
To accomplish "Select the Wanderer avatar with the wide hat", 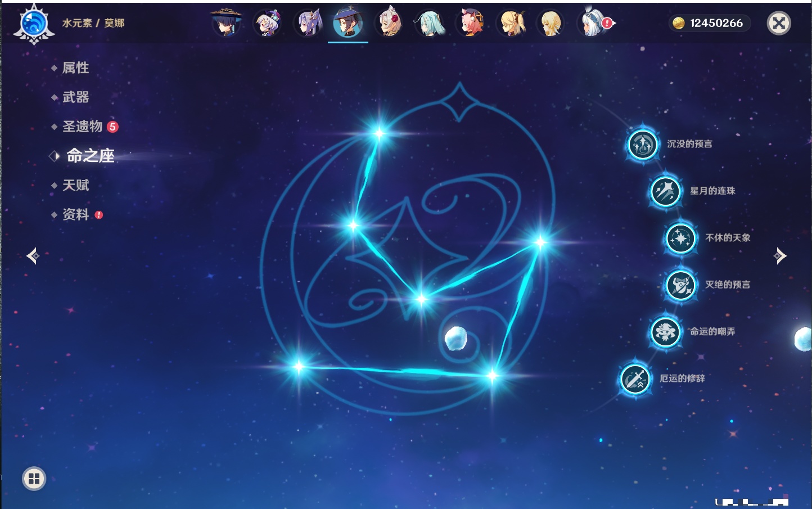I will coord(227,23).
